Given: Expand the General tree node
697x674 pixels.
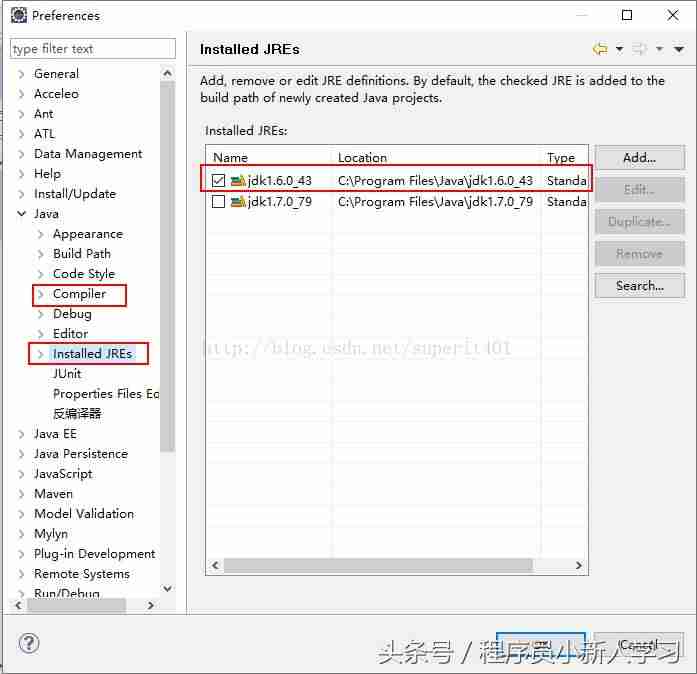Looking at the screenshot, I should 21,74.
